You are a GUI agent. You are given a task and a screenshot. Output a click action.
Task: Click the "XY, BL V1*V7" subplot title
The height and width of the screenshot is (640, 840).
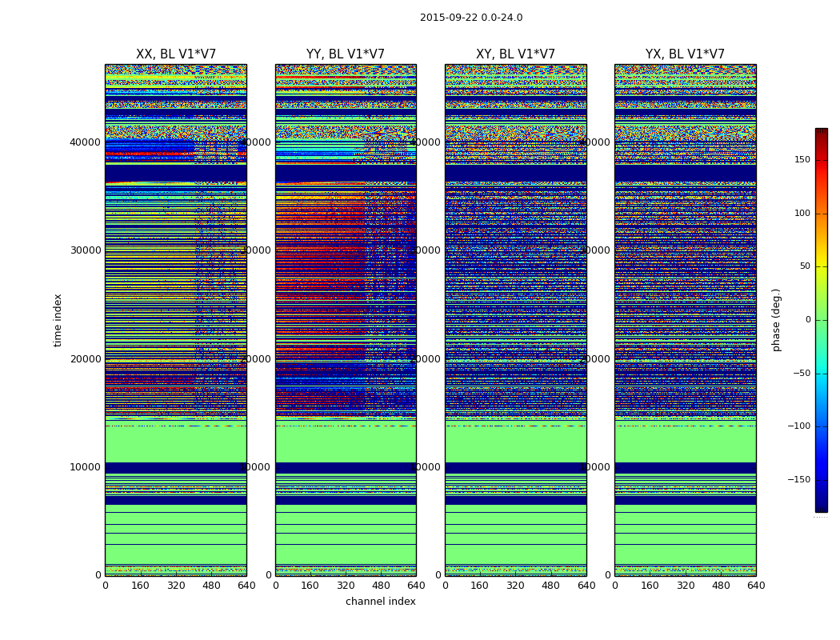515,54
